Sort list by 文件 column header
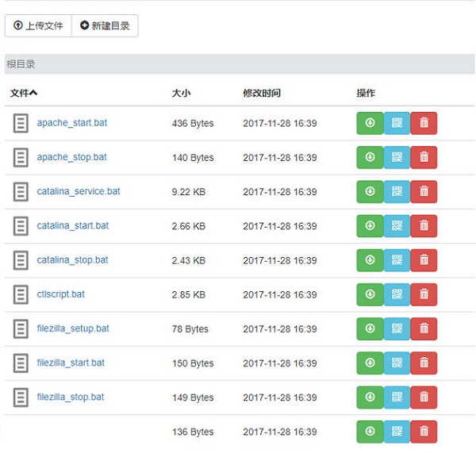 24,93
